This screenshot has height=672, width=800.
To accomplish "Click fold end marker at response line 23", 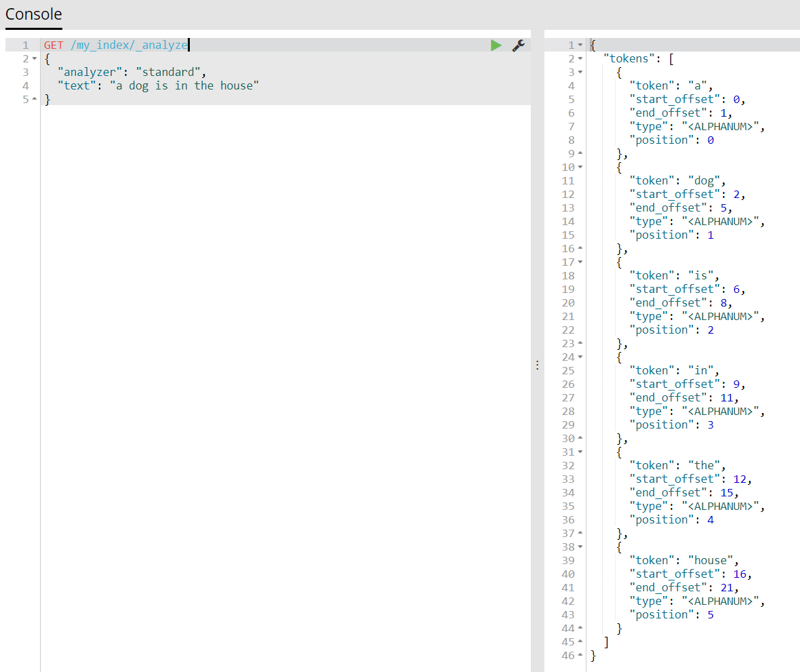I will [x=580, y=343].
